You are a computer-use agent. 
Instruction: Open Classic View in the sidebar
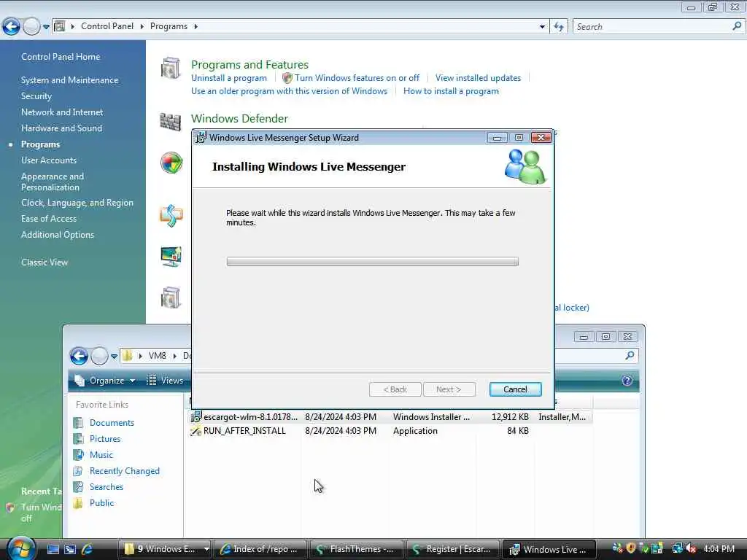(44, 262)
